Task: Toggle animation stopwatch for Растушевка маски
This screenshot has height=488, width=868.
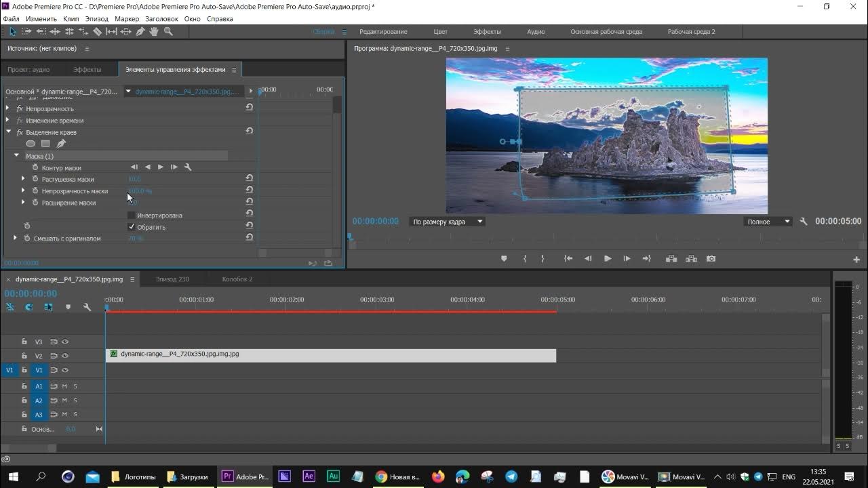Action: [x=35, y=179]
